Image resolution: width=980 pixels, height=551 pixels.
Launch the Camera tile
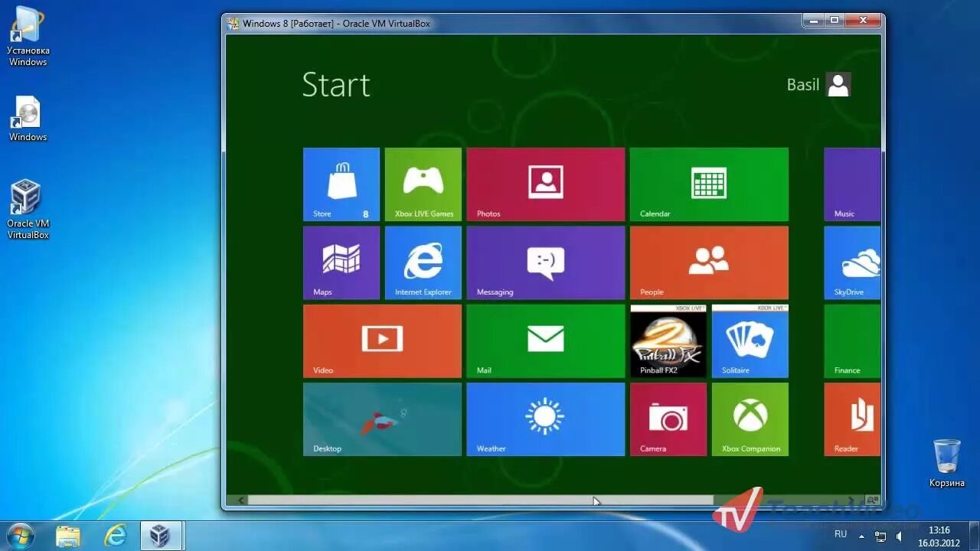point(668,419)
